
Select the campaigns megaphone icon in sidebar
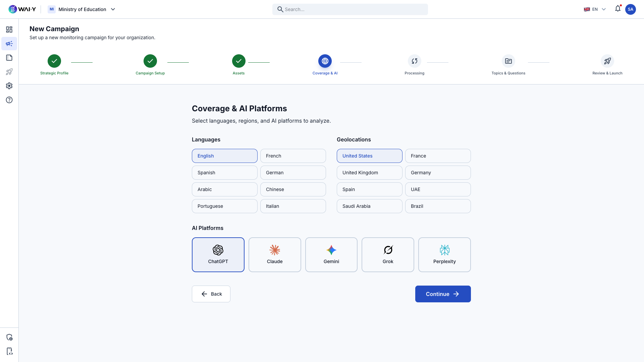tap(9, 44)
